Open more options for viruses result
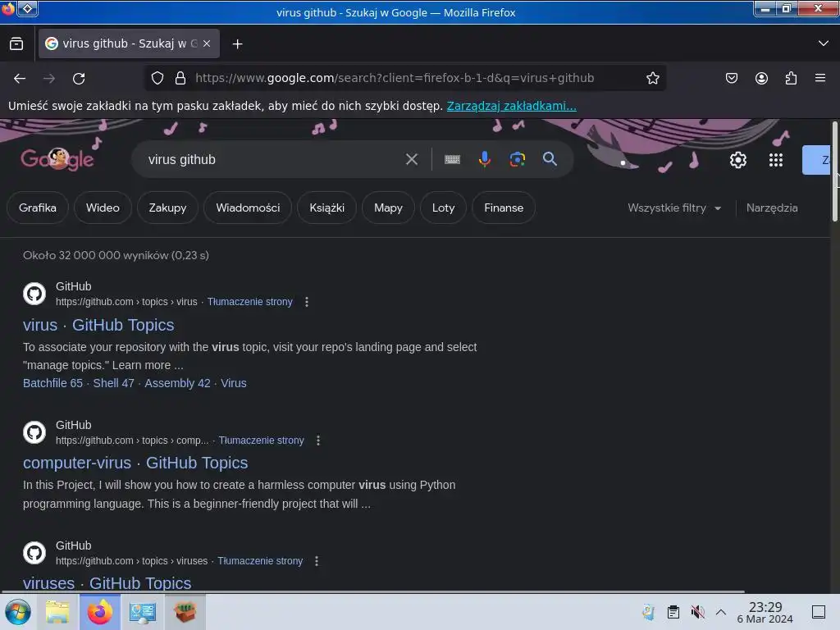840x630 pixels. click(317, 561)
